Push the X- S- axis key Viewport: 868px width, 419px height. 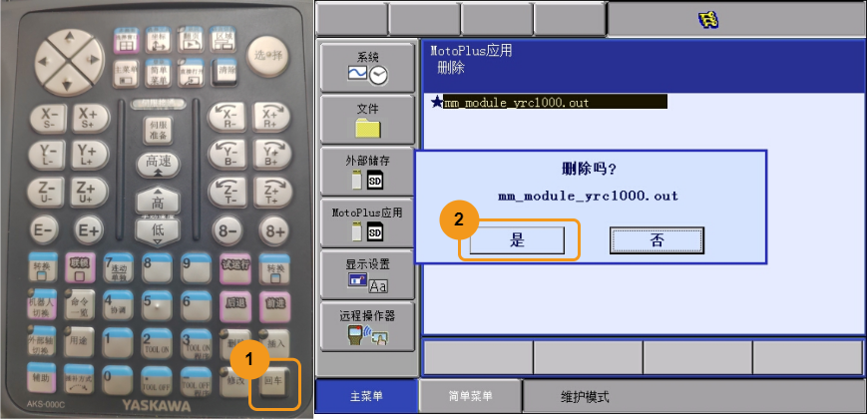48,119
